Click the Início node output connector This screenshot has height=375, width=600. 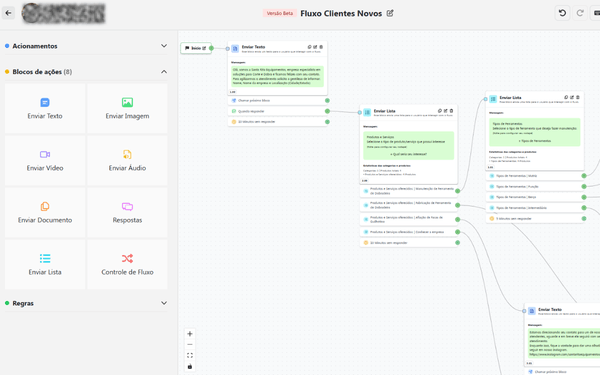pos(211,48)
